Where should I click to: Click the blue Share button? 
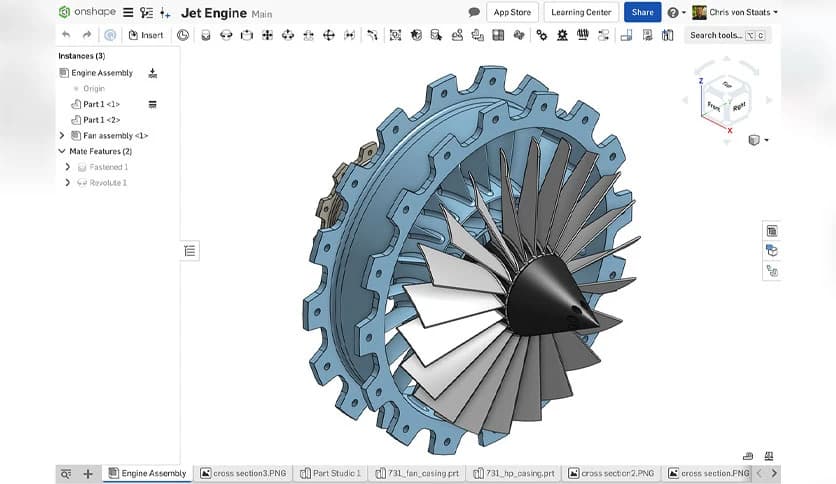coord(642,12)
